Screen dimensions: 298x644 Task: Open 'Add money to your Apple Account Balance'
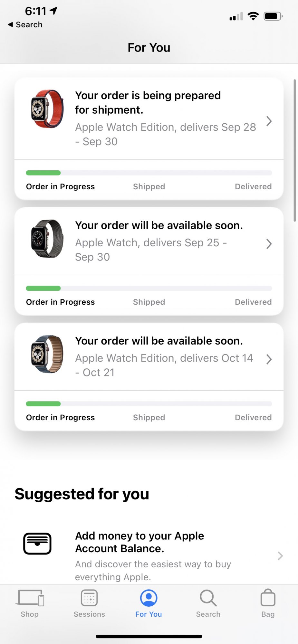pos(139,542)
